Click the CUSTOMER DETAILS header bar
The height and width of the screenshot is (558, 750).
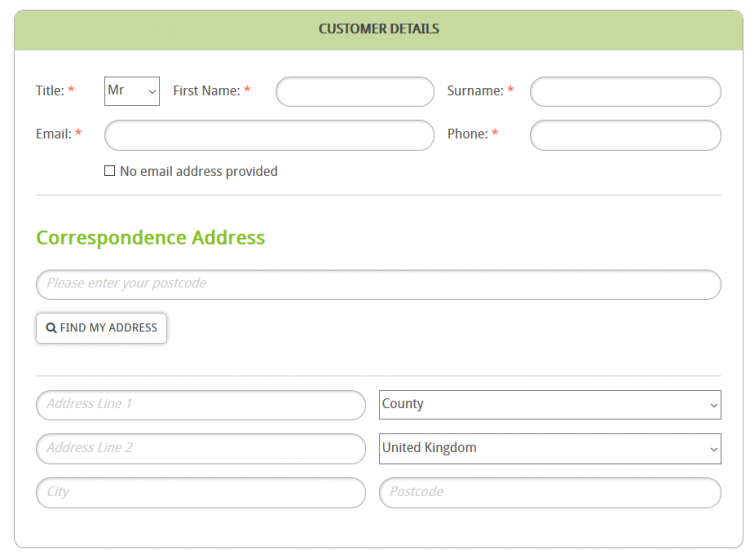379,30
